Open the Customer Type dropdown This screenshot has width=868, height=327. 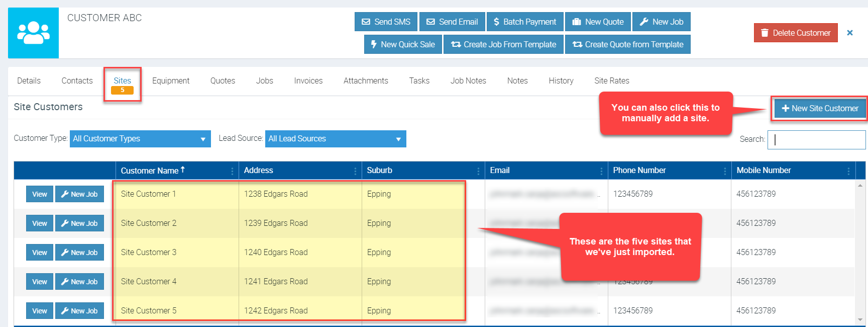pyautogui.click(x=140, y=139)
